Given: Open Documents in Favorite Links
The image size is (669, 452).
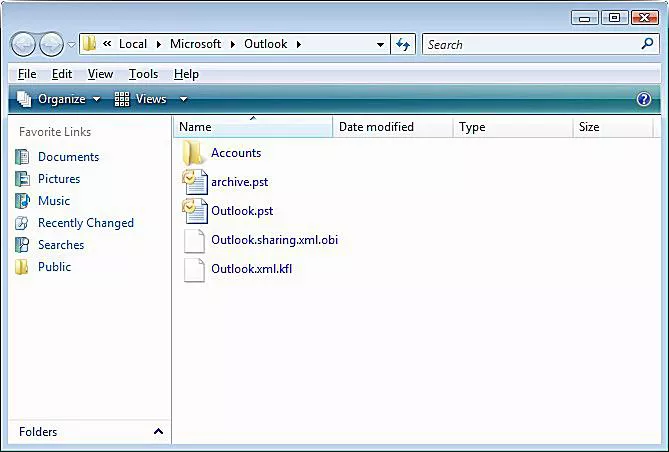Looking at the screenshot, I should (68, 157).
